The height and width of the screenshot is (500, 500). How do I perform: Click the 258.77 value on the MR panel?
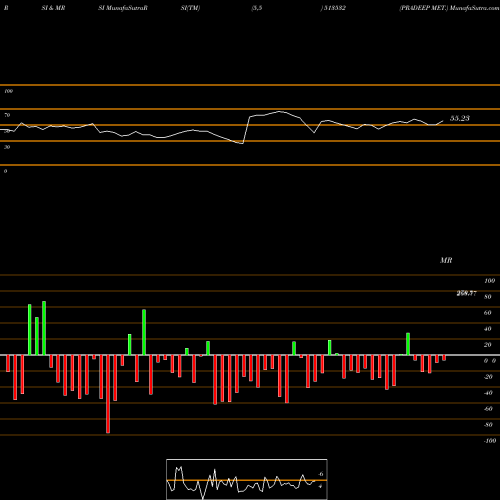click(x=466, y=293)
